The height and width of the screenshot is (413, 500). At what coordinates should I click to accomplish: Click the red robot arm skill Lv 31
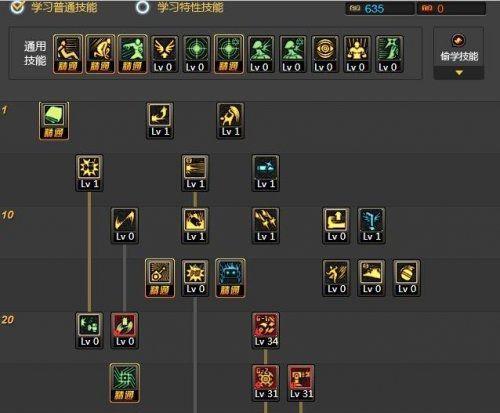[301, 383]
